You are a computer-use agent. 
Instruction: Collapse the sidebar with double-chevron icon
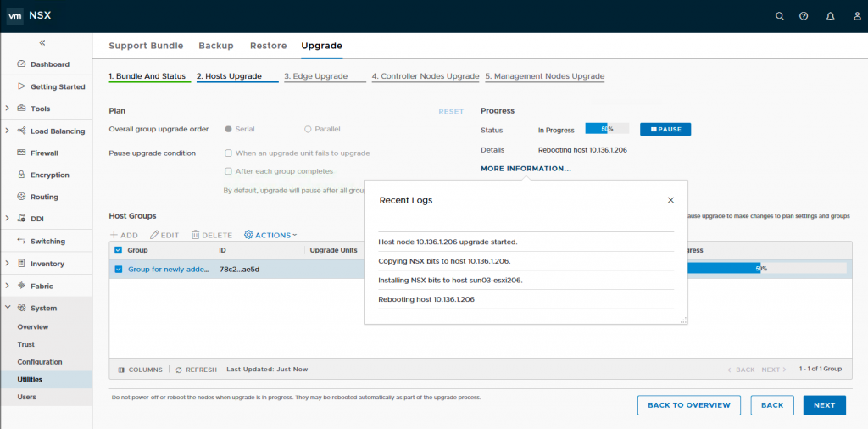click(x=42, y=42)
